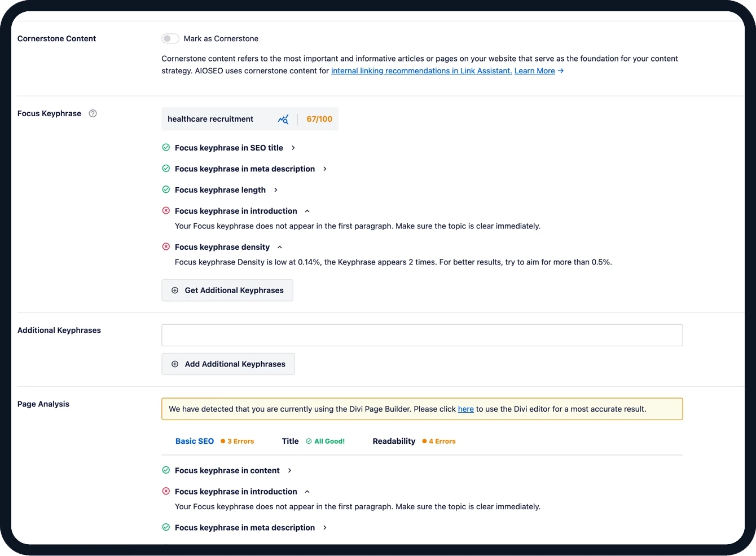
Task: Click the plus icon on Get Additional Keyphrases
Action: pos(175,290)
